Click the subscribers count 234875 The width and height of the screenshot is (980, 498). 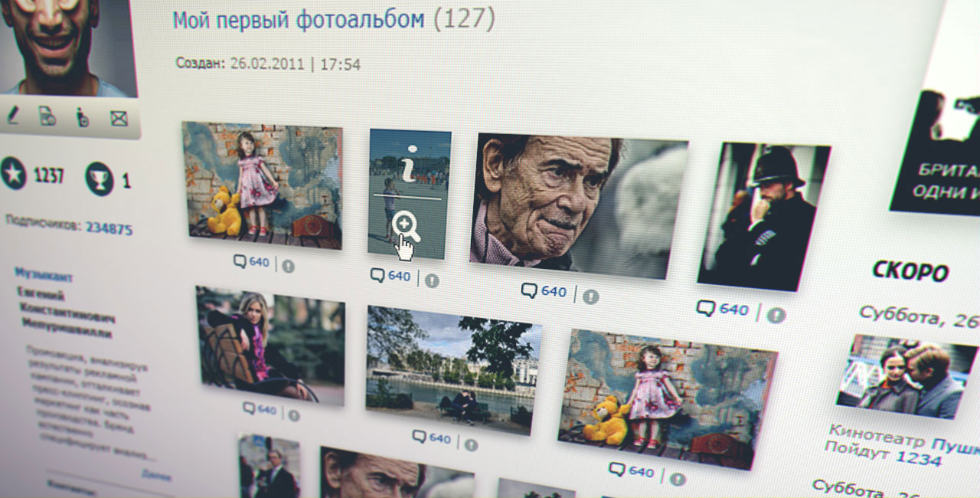click(x=109, y=228)
